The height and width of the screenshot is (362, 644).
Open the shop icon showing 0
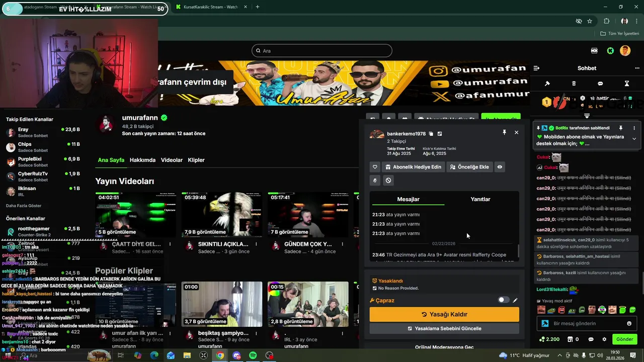click(573, 339)
